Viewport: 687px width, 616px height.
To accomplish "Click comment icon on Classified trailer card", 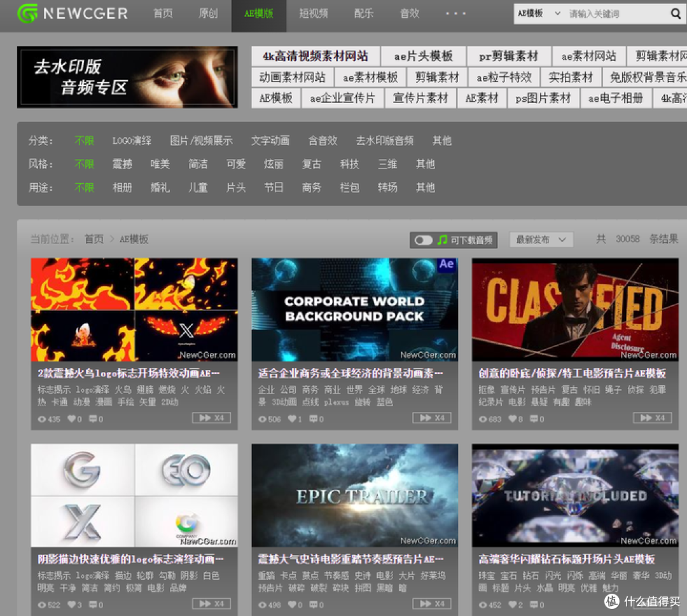I will (x=534, y=419).
